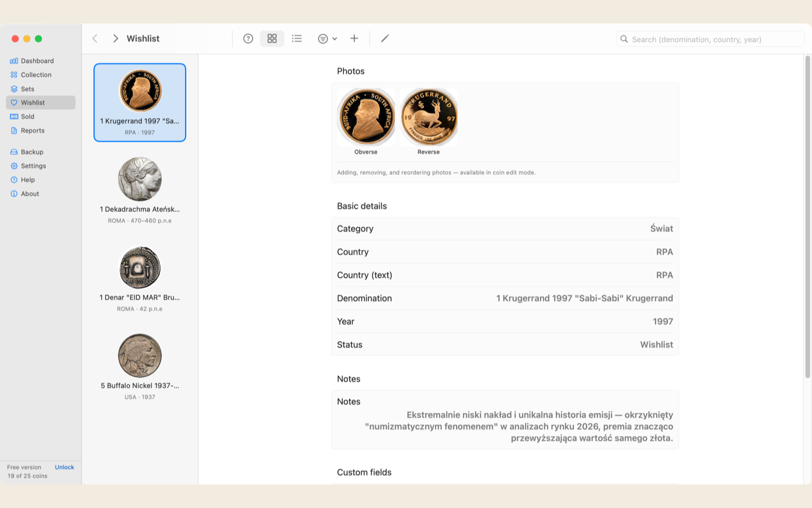This screenshot has width=812, height=508.
Task: Select the 1 Denar EID MAR coin card
Action: click(140, 279)
